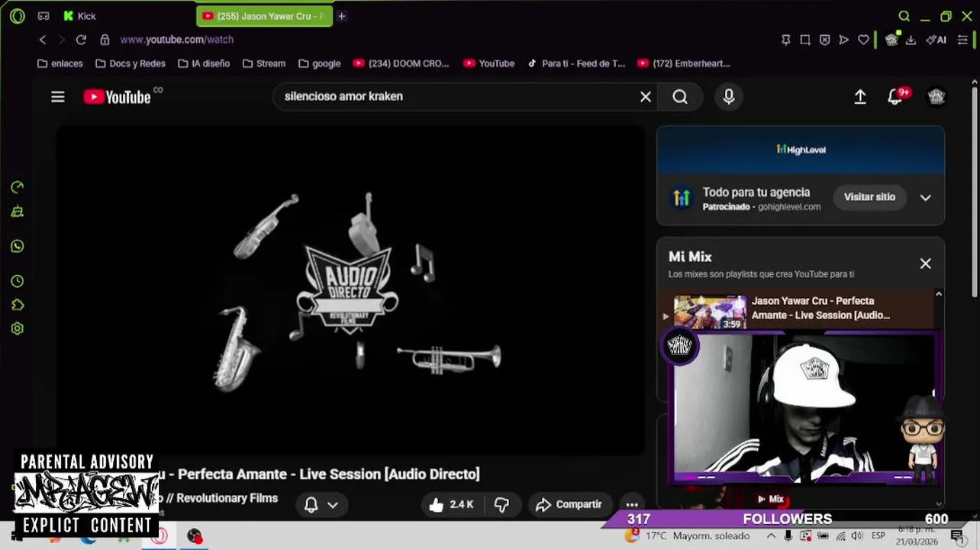The image size is (980, 550).
Task: Open the 'Stream' bookmarks folder
Action: pos(264,63)
